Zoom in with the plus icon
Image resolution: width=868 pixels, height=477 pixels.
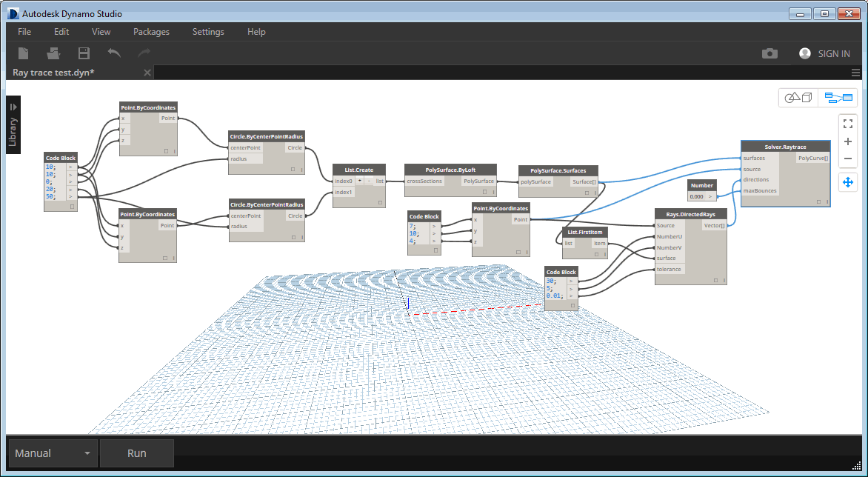pos(847,141)
